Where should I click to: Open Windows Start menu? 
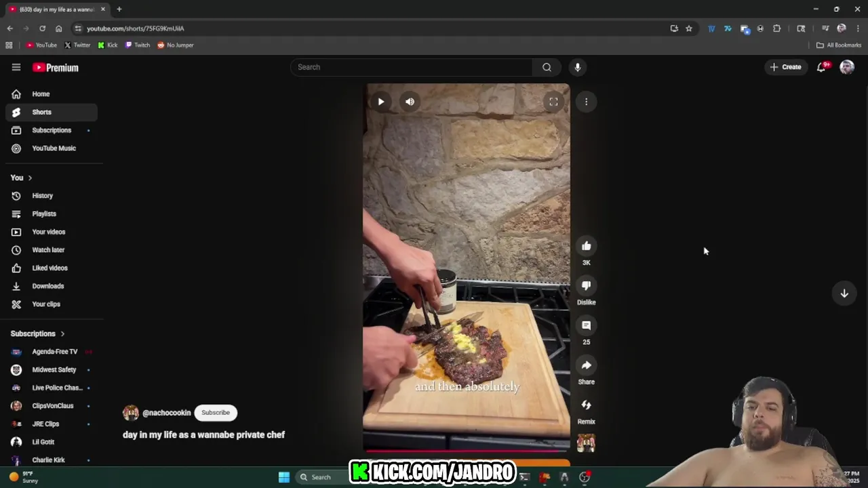(284, 477)
